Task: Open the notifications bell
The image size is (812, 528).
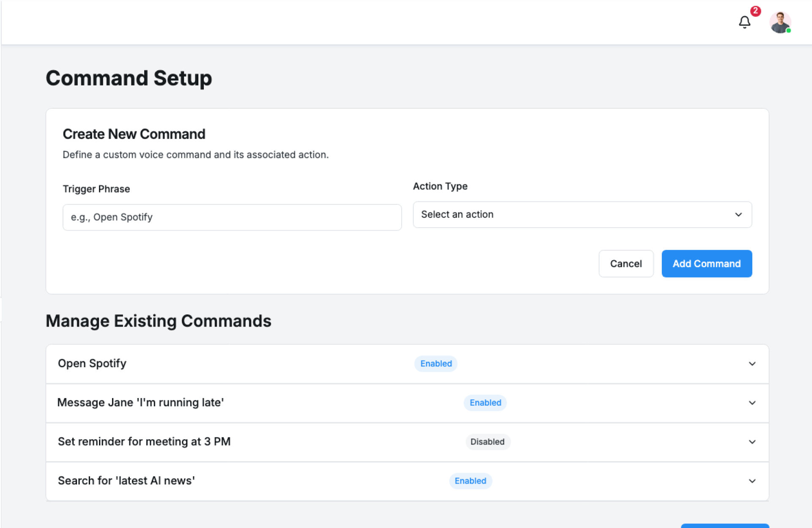Action: [x=744, y=22]
